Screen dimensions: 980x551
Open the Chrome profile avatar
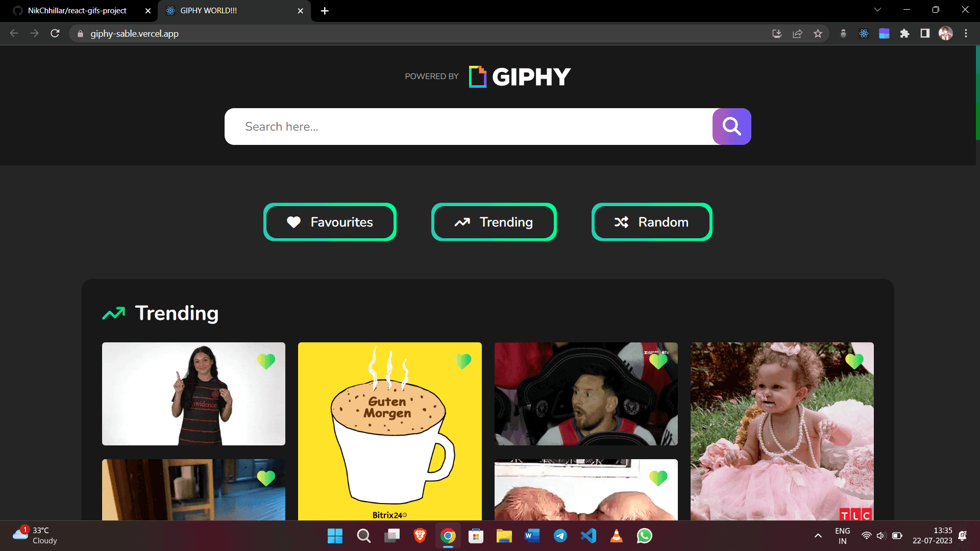pyautogui.click(x=945, y=34)
